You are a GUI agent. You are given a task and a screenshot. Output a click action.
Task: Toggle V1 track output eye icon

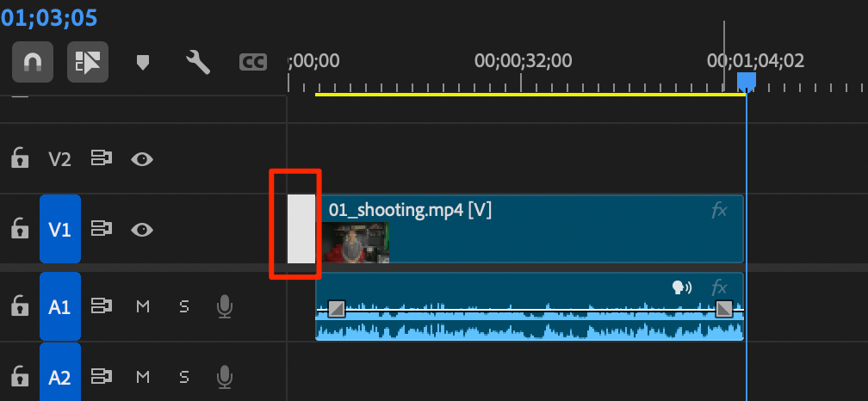142,229
